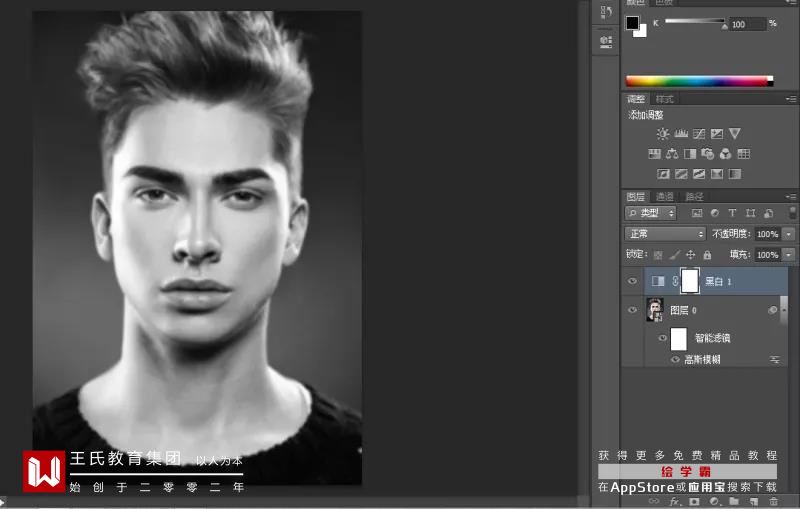Click the K grayscale slider

pyautogui.click(x=695, y=21)
